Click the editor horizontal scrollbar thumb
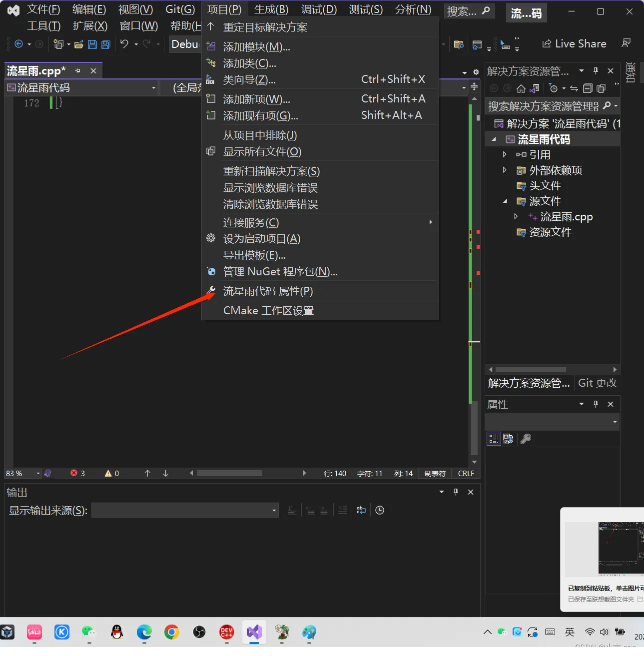The width and height of the screenshot is (644, 656). click(x=229, y=473)
